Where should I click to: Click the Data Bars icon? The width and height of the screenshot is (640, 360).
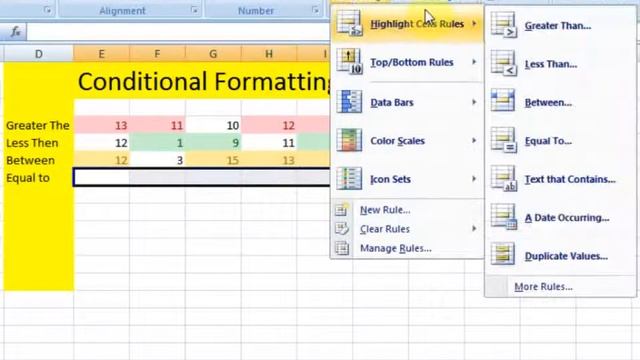(349, 102)
